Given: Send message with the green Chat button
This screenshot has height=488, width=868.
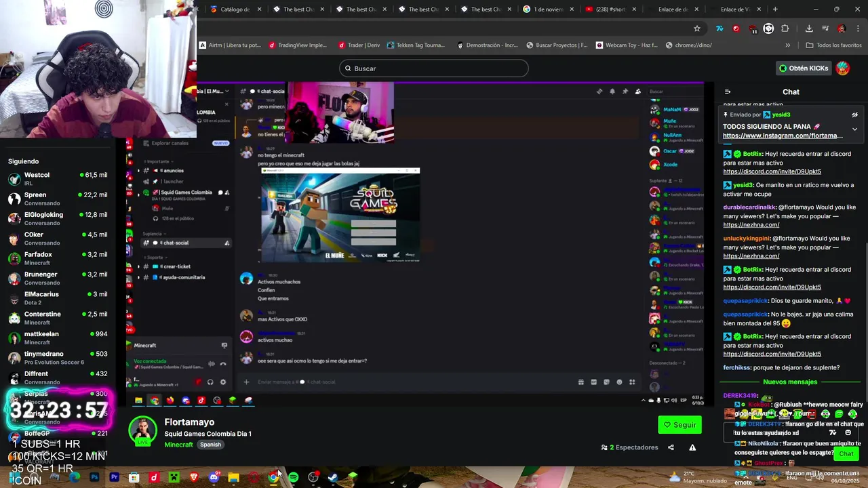Looking at the screenshot, I should click(846, 453).
